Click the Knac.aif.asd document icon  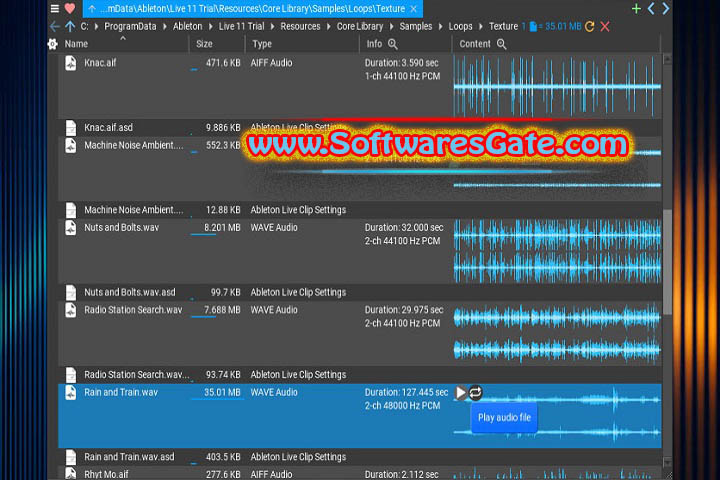(x=71, y=127)
